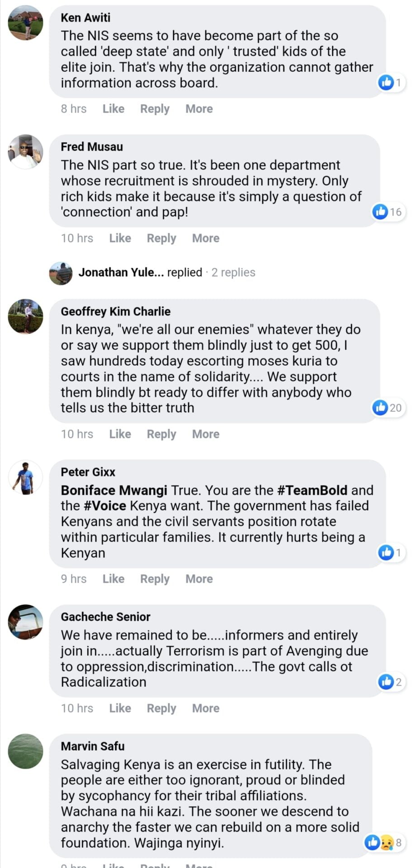Open the tagged Boniface Mwangi profile
This screenshot has height=868, width=415.
(x=114, y=491)
